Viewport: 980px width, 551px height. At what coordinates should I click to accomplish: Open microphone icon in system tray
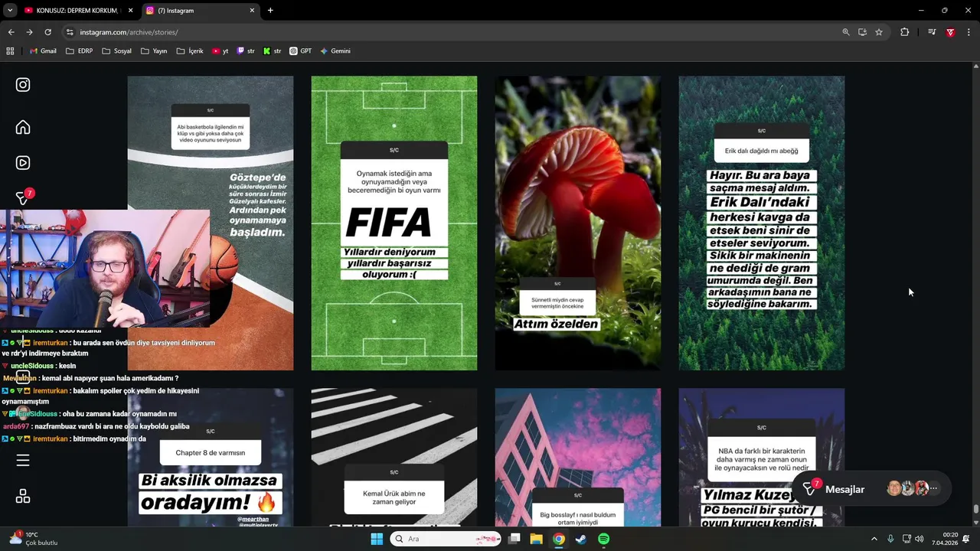coord(890,539)
